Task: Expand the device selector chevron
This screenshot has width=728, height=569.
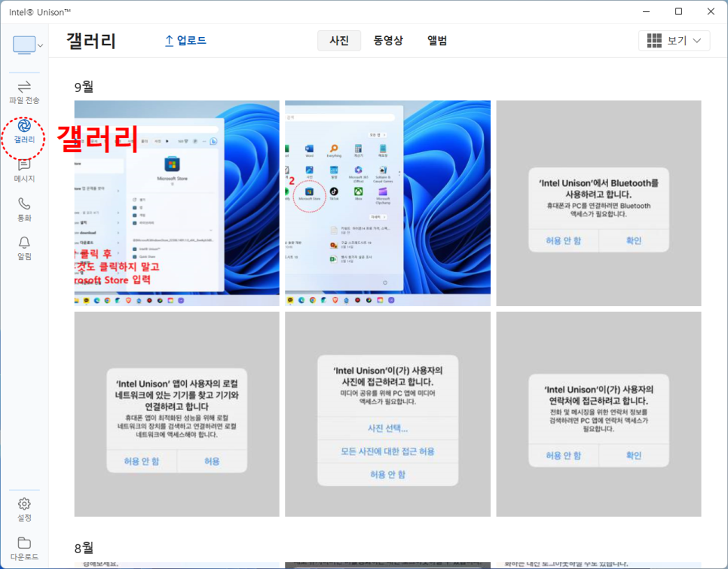Action: (x=41, y=45)
